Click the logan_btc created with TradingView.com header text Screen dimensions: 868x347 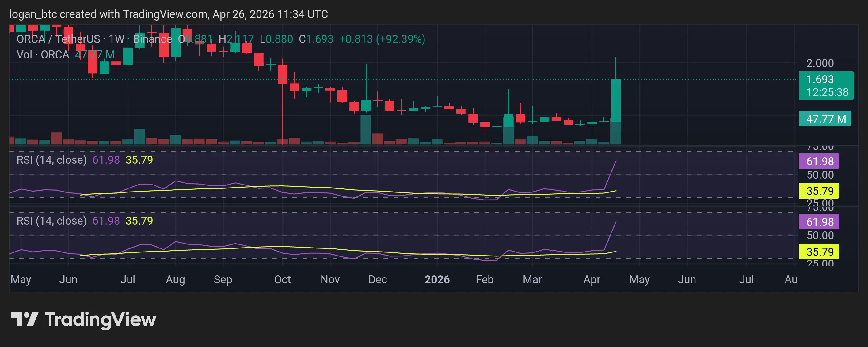tap(168, 14)
